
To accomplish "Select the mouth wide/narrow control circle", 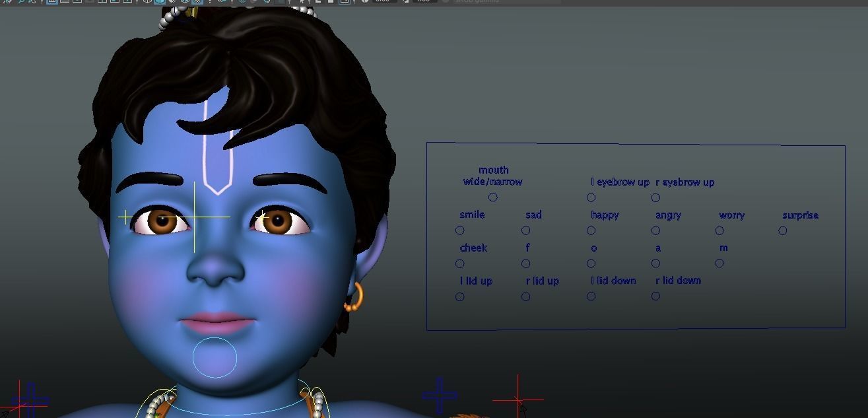I will click(492, 197).
